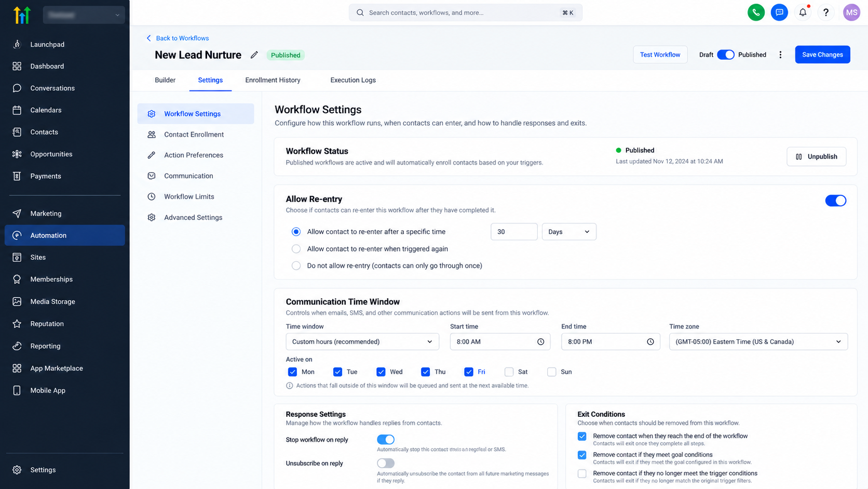Click the Test Workflow button
868x489 pixels.
click(x=660, y=55)
